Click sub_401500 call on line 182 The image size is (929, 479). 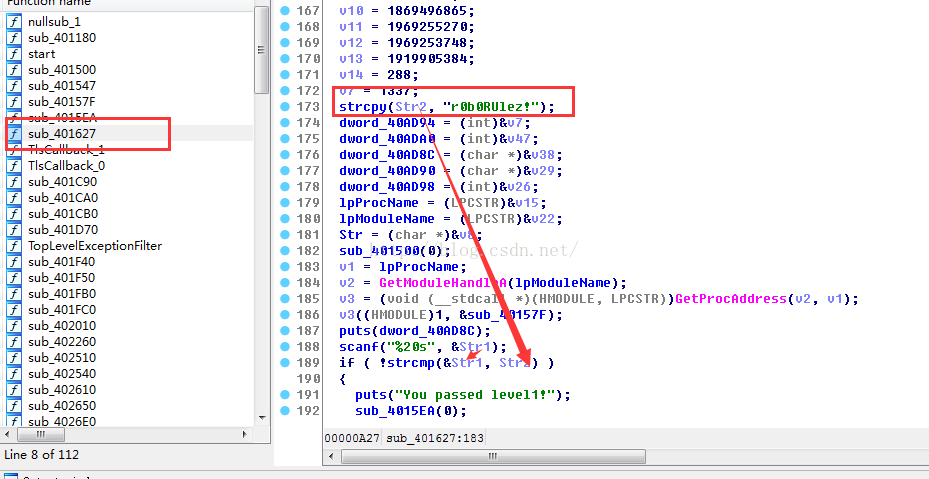pyautogui.click(x=379, y=251)
